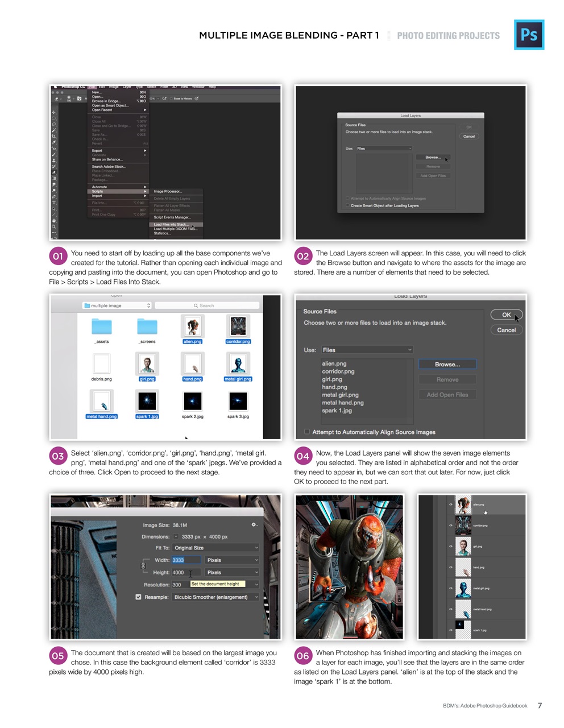The width and height of the screenshot is (564, 728).
Task: Click the Apple menu icon in the menu bar
Action: coord(56,87)
